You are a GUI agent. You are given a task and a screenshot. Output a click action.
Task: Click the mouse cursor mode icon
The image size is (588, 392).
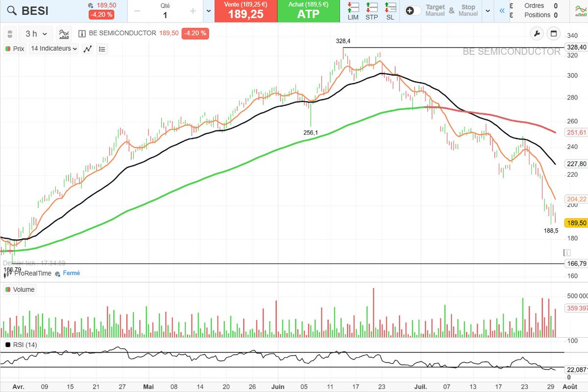pyautogui.click(x=9, y=34)
